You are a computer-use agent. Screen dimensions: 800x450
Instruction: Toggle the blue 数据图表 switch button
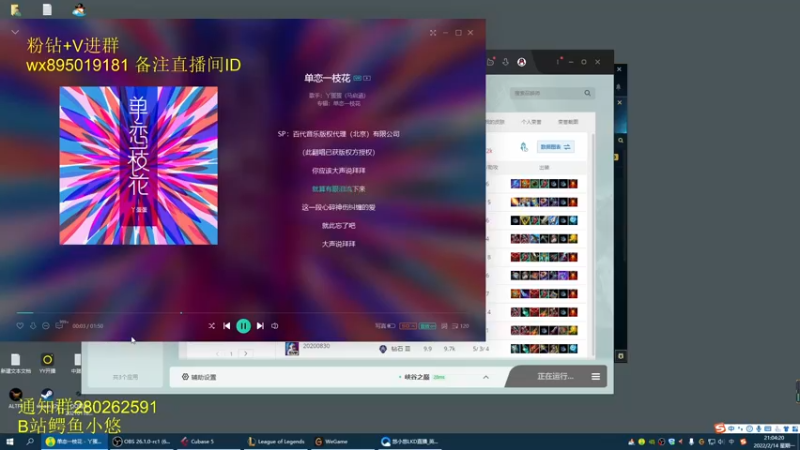[555, 147]
